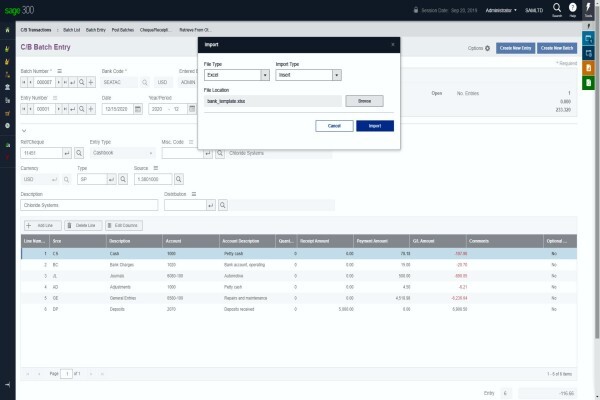Open the Post Batches menu item
Image resolution: width=600 pixels, height=400 pixels.
coord(123,30)
